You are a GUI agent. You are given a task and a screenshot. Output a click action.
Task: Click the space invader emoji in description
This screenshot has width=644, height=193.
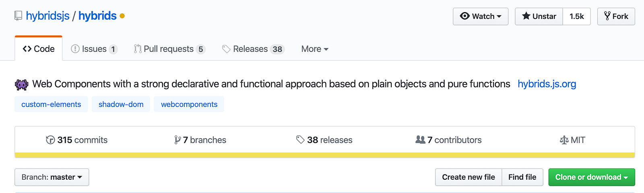tap(22, 84)
